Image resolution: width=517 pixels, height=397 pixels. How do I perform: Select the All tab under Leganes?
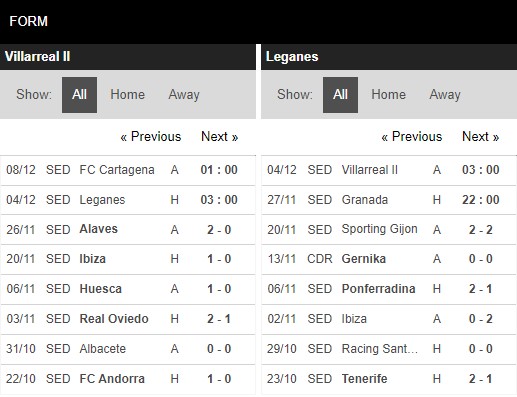340,95
